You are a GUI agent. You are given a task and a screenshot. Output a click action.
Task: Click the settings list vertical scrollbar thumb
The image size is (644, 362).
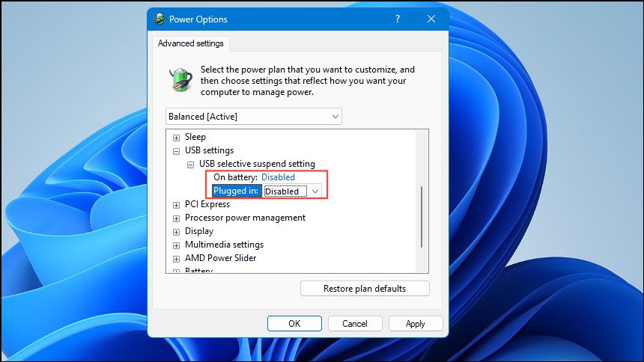coord(422,217)
